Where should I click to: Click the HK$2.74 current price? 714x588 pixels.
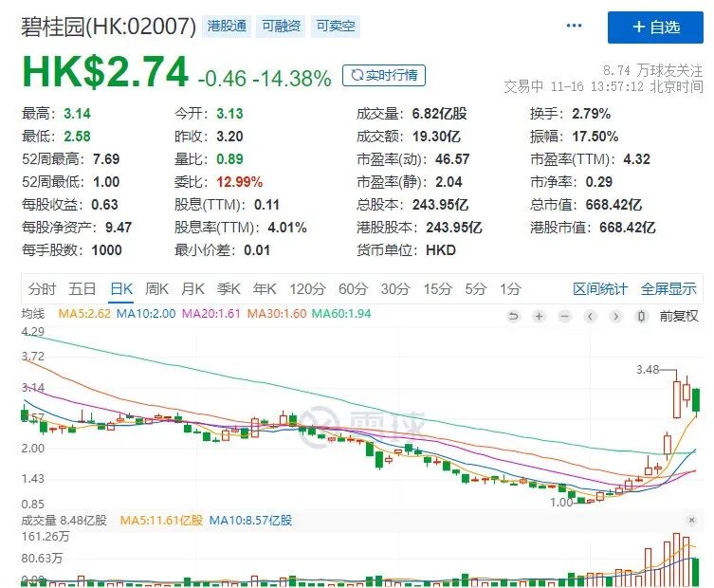(x=105, y=71)
